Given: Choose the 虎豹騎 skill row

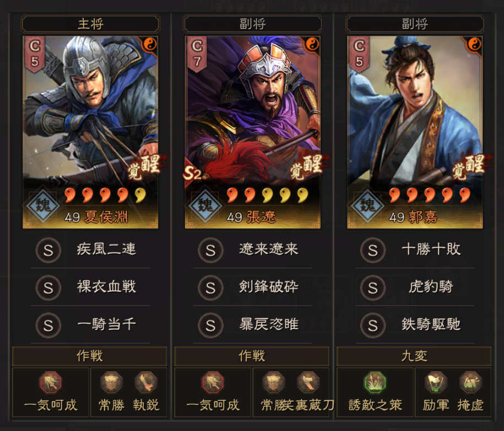Looking at the screenshot, I should (x=415, y=287).
